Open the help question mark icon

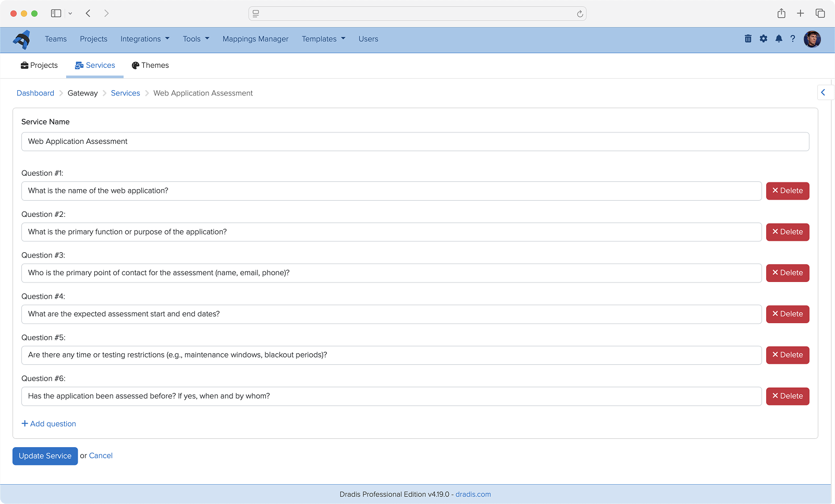click(793, 39)
